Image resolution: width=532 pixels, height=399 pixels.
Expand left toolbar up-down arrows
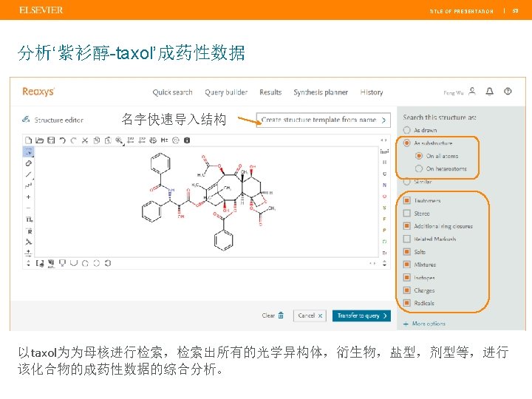29,263
